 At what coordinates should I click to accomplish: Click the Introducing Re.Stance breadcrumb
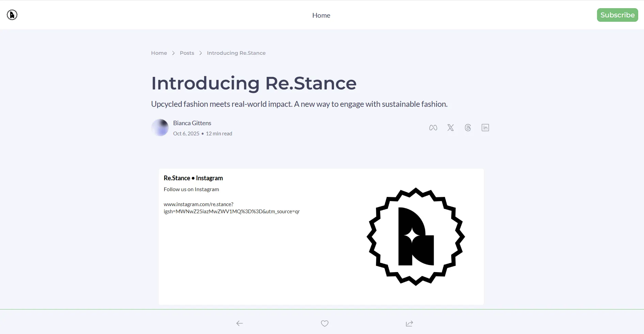236,53
